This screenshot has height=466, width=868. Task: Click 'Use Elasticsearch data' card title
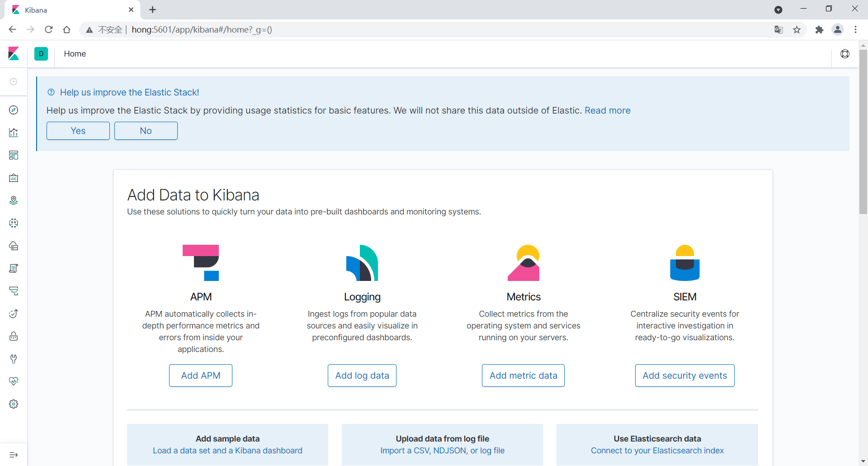coord(657,439)
